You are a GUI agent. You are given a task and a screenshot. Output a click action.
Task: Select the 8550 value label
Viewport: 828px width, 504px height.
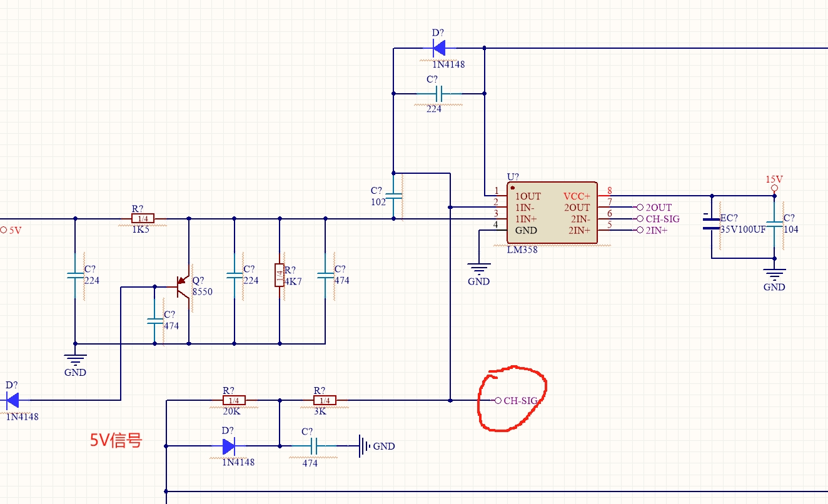pyautogui.click(x=202, y=291)
